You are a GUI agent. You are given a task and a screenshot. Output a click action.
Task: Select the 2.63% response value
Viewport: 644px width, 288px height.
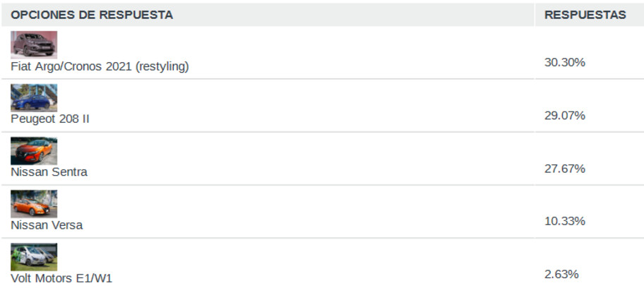click(561, 274)
